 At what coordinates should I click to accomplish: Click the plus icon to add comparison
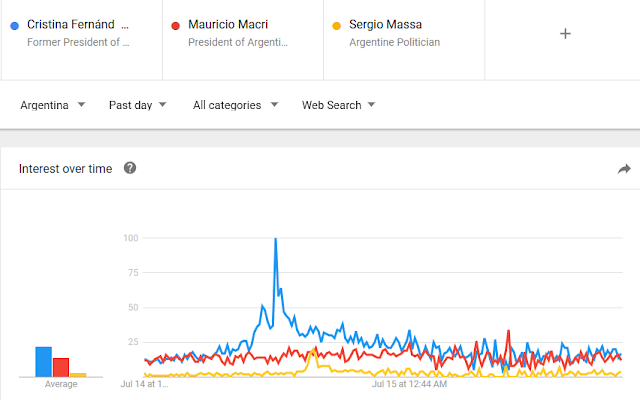click(565, 33)
